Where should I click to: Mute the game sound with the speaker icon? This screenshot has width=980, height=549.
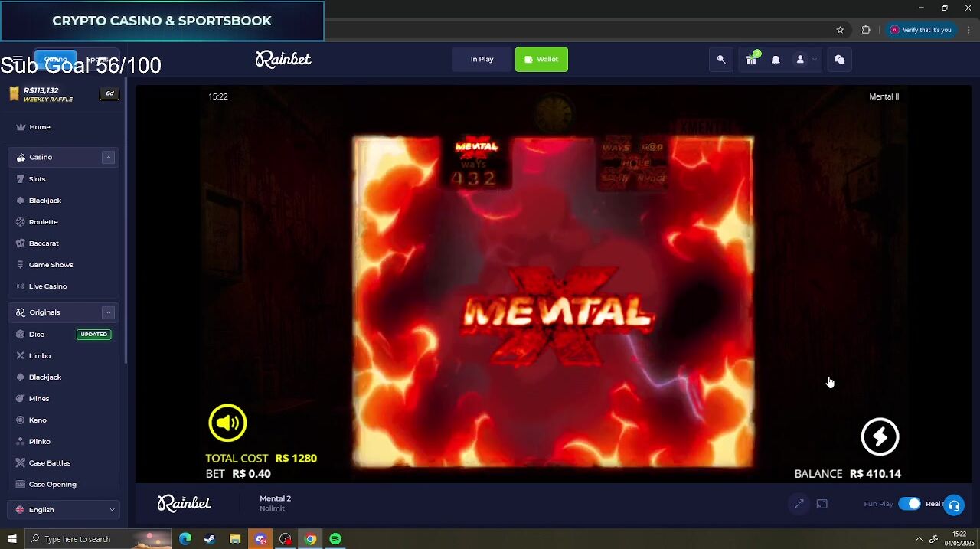[227, 423]
